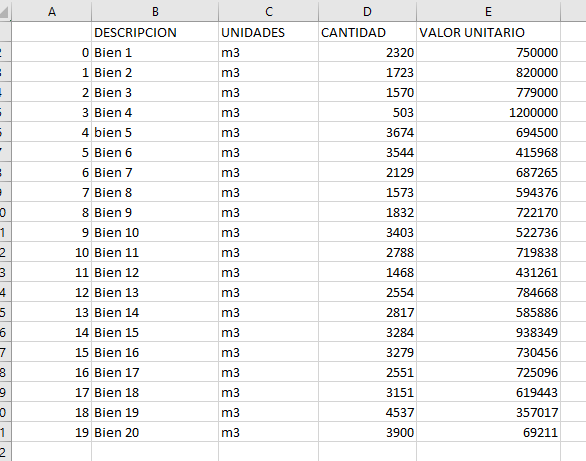The height and width of the screenshot is (461, 586).
Task: Click the Select All corner triangle
Action: (5, 11)
